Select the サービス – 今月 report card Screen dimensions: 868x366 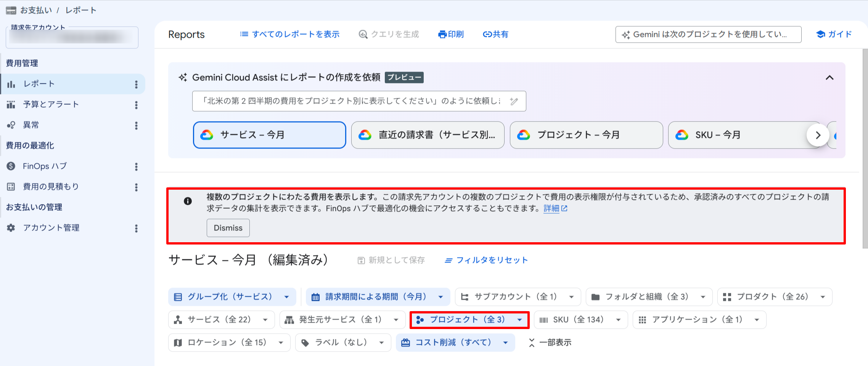coord(270,135)
